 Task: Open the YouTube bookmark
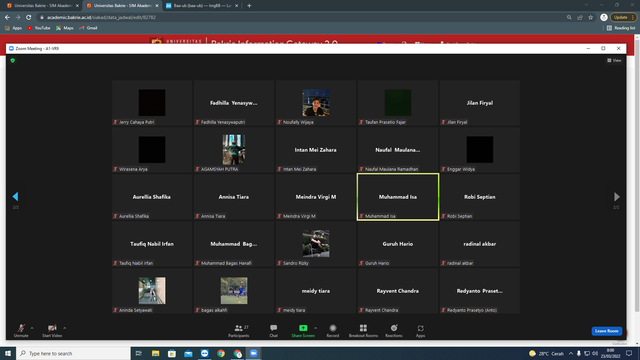[39, 28]
